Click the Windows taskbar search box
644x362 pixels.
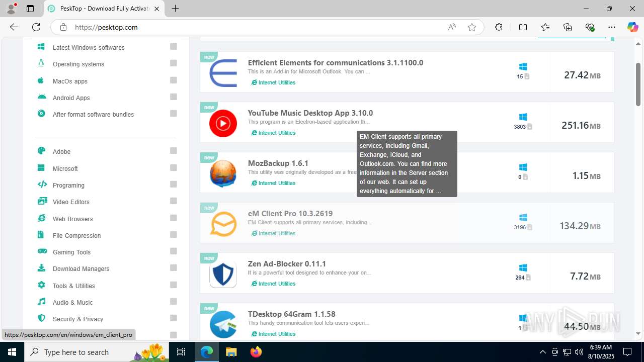click(x=96, y=352)
